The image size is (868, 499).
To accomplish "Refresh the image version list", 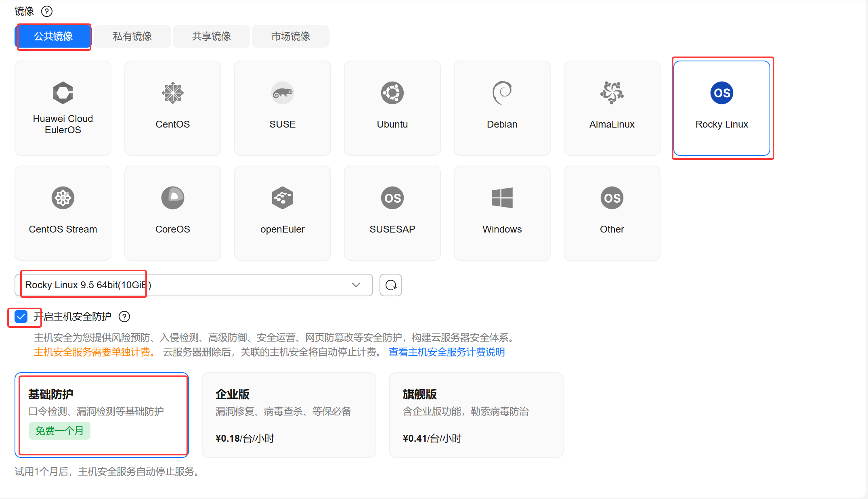I will (x=391, y=285).
